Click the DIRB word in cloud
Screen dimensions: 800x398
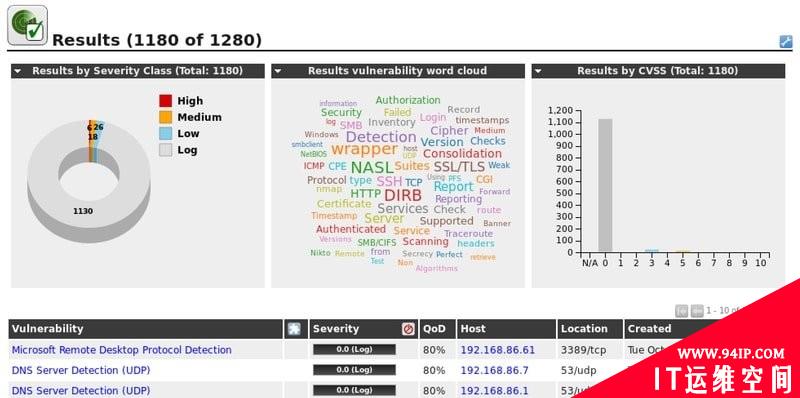tap(403, 195)
